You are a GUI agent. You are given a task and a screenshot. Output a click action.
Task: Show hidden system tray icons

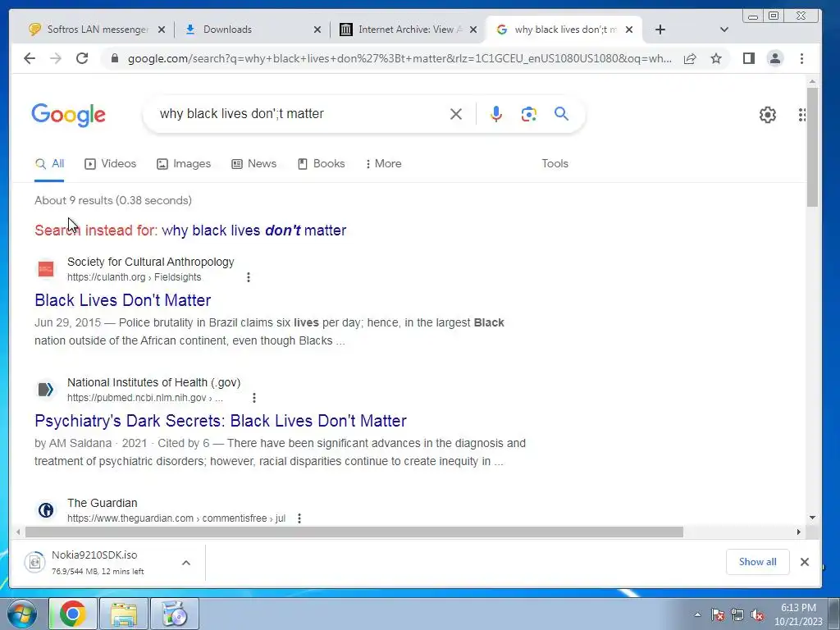pyautogui.click(x=697, y=614)
